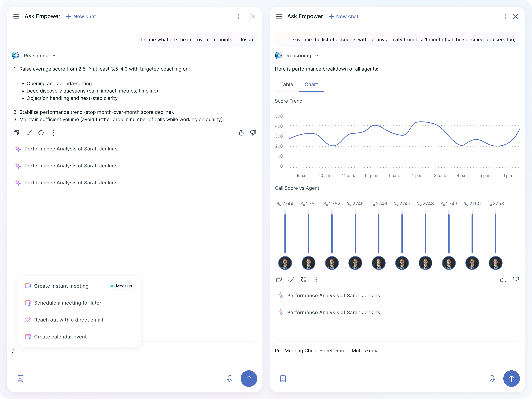Open hamburger menu in right chat panel

coord(279,16)
